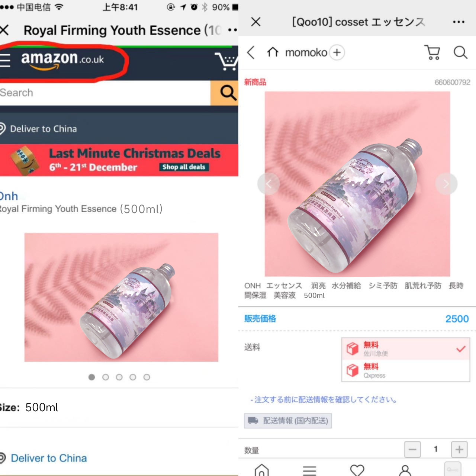
Task: Tap the Qoo10 search magnifier icon
Action: pos(460,52)
